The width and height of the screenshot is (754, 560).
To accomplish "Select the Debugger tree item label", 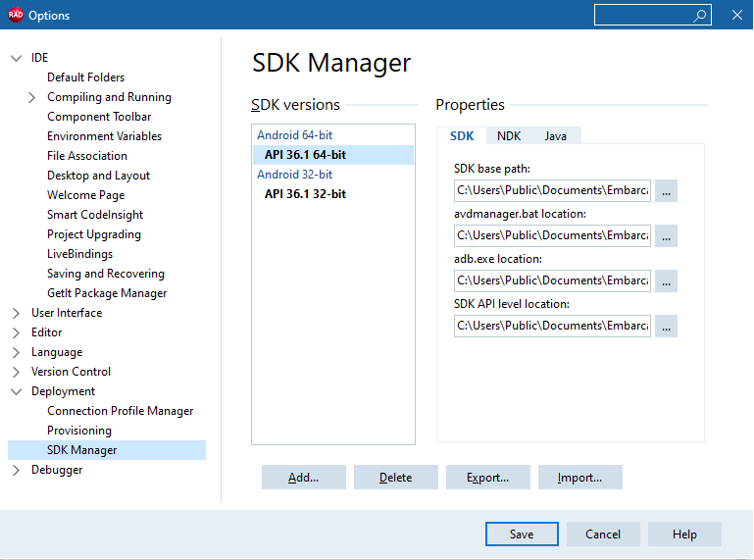I will pos(57,470).
